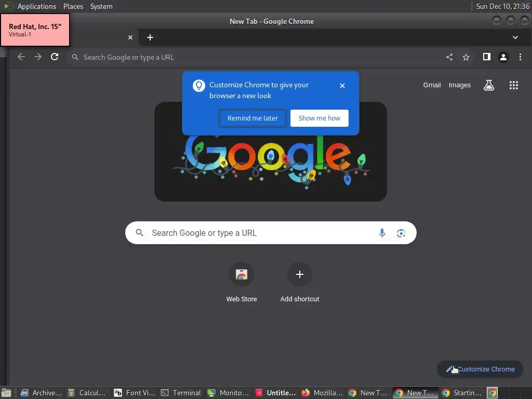Share this page via the share icon
This screenshot has height=399, width=532.
click(x=449, y=57)
